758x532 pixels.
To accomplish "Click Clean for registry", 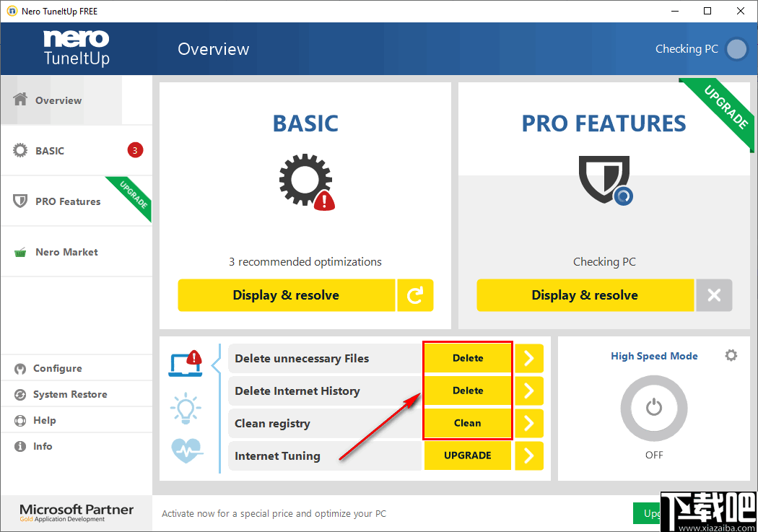I will 468,423.
